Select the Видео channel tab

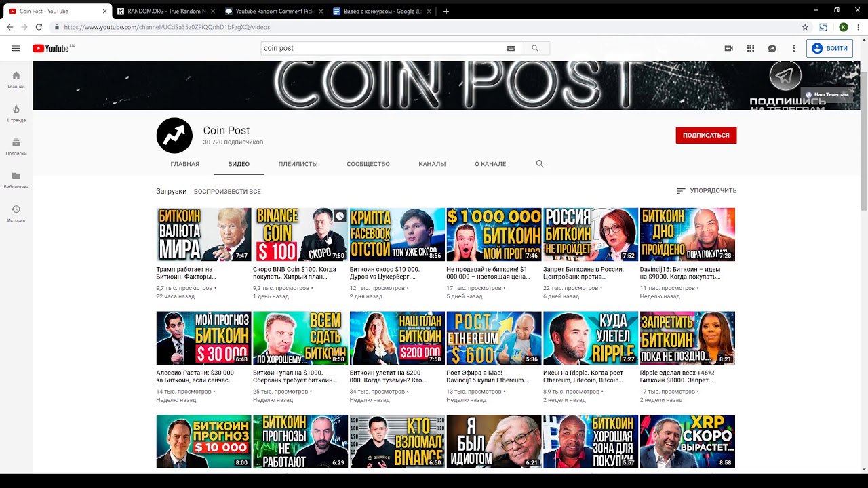tap(239, 164)
